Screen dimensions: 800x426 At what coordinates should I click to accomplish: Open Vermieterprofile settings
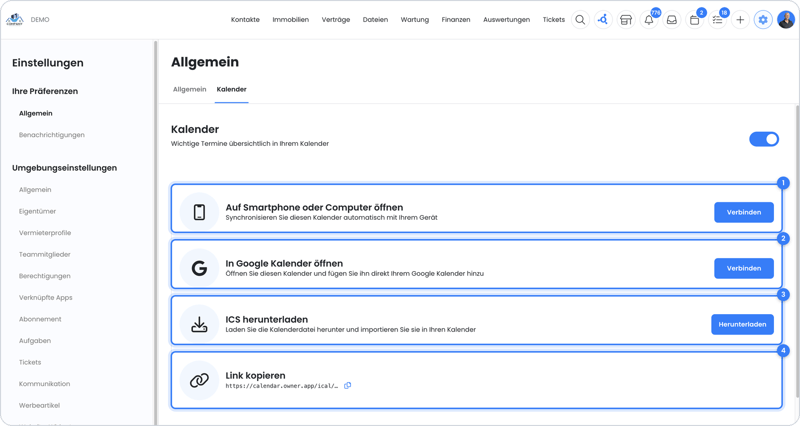45,233
